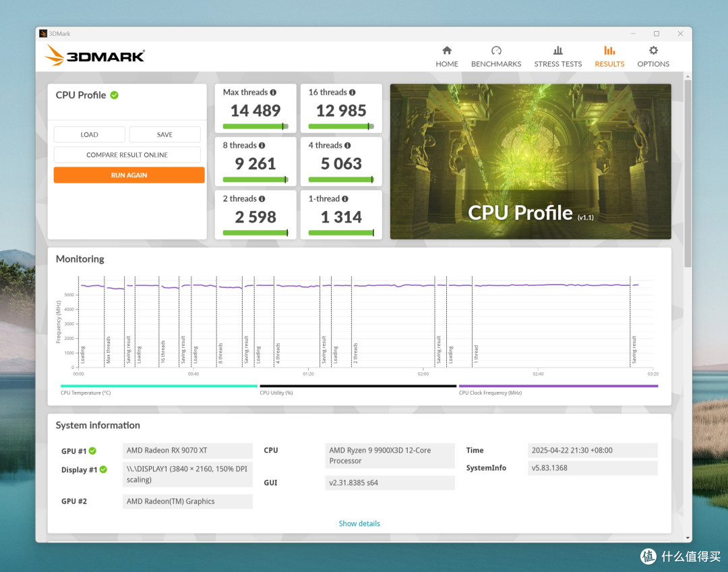Toggle the CPU Clock Frequency legend line
Screen dimensions: 728x572
pyautogui.click(x=559, y=386)
